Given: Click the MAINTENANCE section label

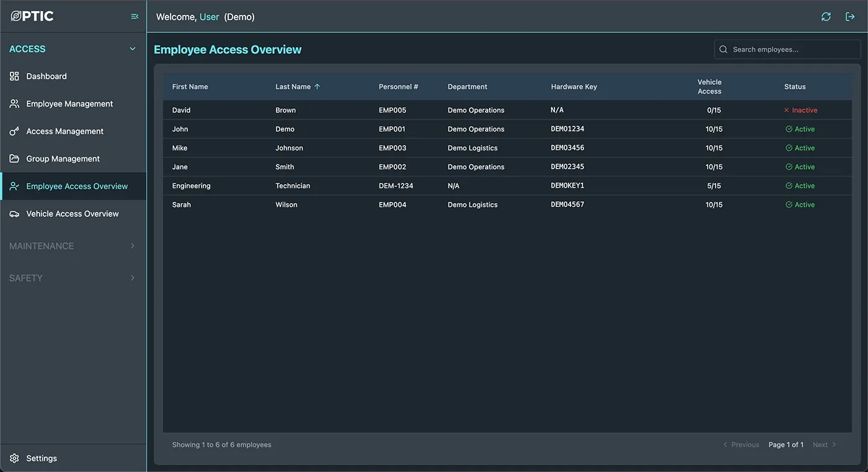Looking at the screenshot, I should click(x=42, y=246).
